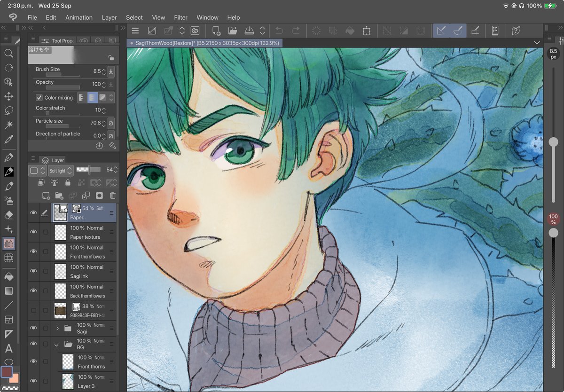The image size is (564, 392).
Task: Open the Soft light blending mode dropdown
Action: (x=61, y=171)
